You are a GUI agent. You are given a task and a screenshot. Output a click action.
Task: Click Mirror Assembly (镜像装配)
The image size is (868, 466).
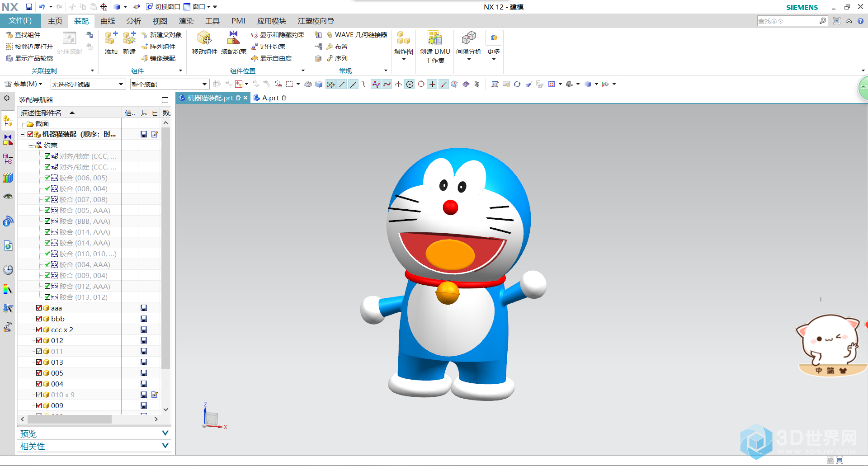(159, 58)
